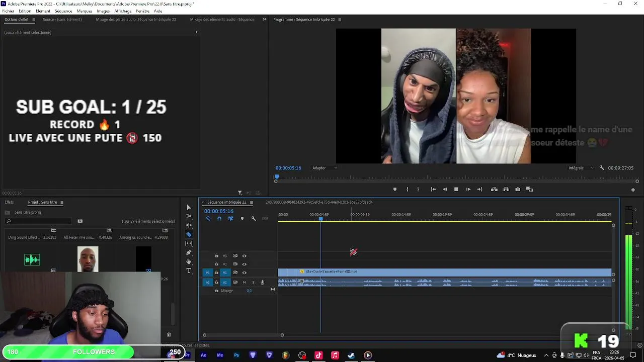Toggle the V3 track lock
Image resolution: width=644 pixels, height=362 pixels.
(217, 256)
